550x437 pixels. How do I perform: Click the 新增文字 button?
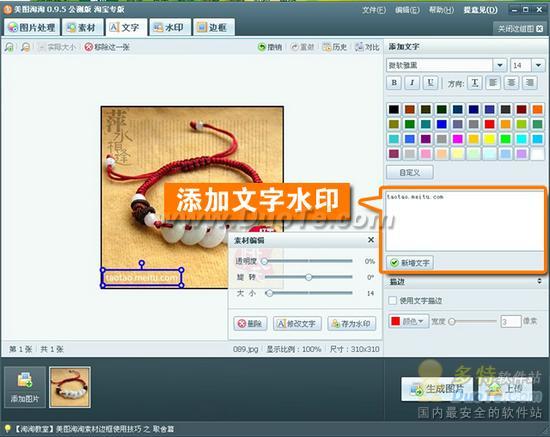click(x=410, y=262)
